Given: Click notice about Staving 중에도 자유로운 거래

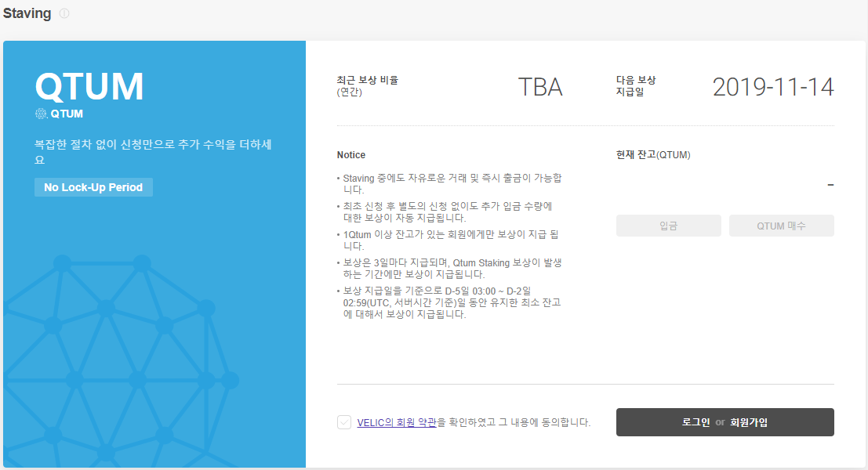Looking at the screenshot, I should [x=449, y=183].
